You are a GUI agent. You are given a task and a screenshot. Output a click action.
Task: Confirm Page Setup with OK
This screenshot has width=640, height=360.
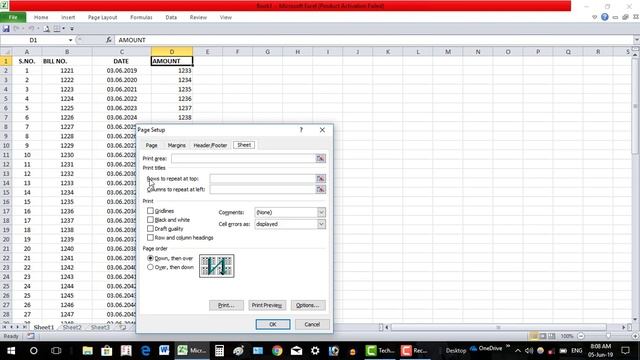pos(273,324)
